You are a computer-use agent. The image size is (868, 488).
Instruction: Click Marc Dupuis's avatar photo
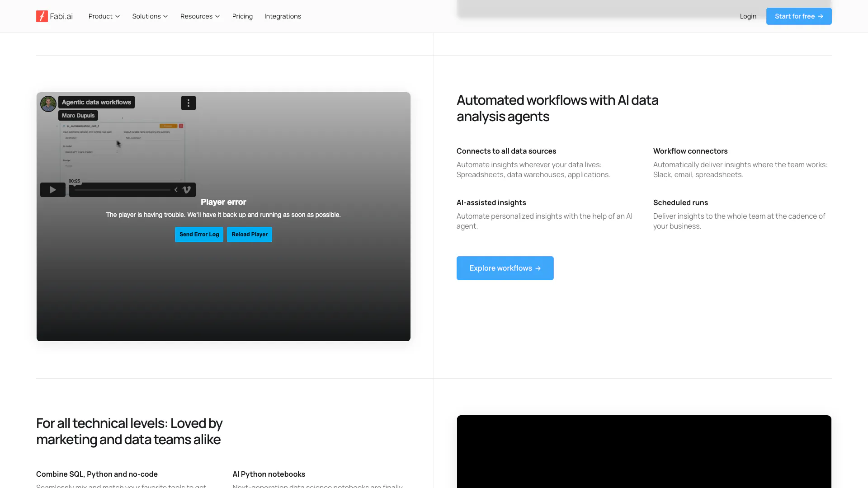tap(48, 103)
